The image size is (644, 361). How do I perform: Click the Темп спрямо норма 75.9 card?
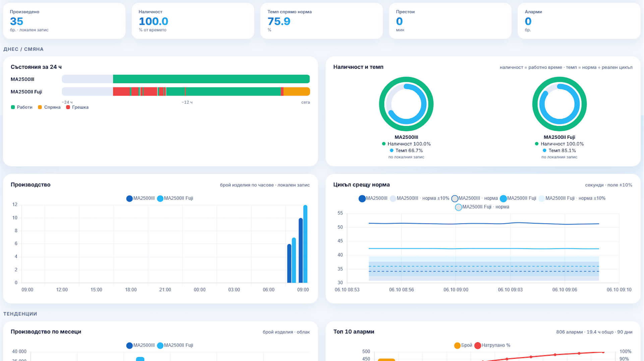[x=321, y=21]
